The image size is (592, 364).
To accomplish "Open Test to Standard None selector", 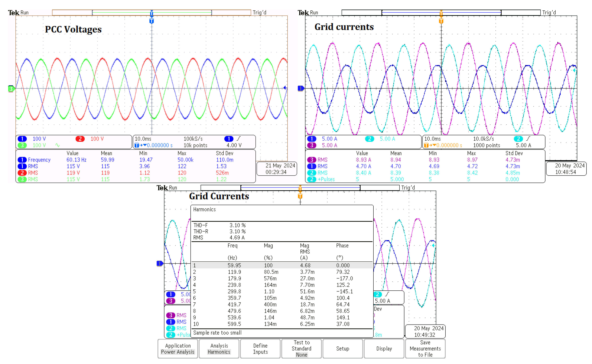I will tap(301, 349).
